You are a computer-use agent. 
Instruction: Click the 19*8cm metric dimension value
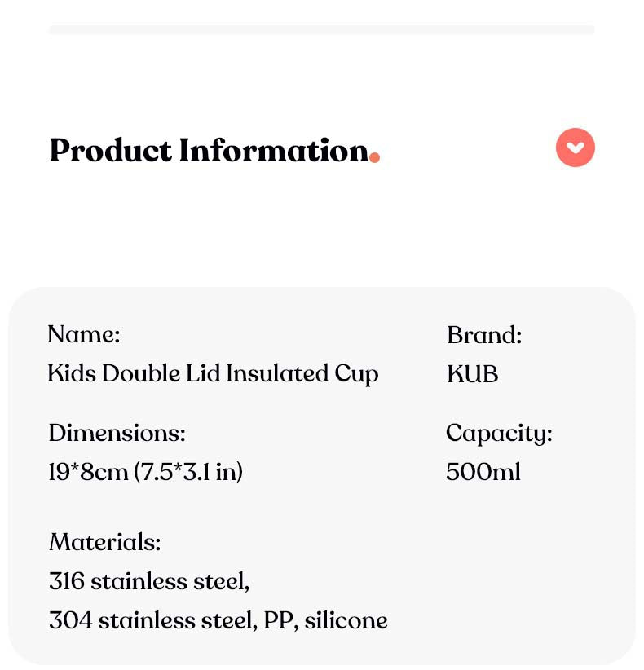88,472
